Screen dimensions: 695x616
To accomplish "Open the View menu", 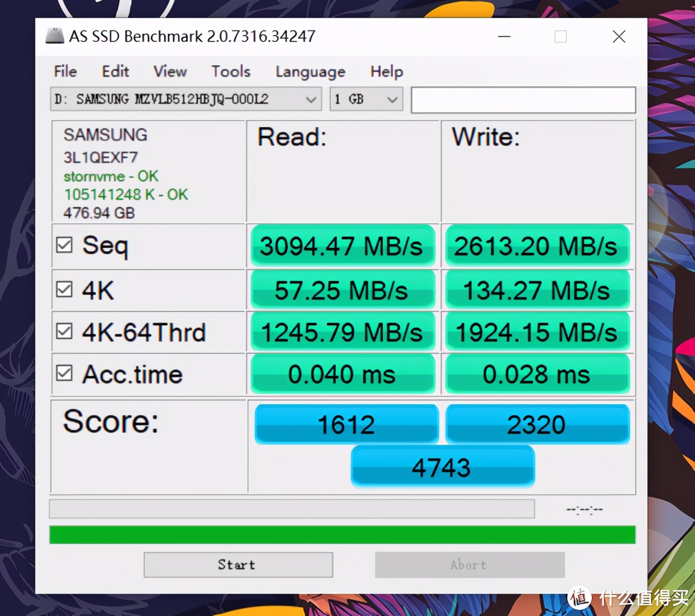I will pos(170,72).
